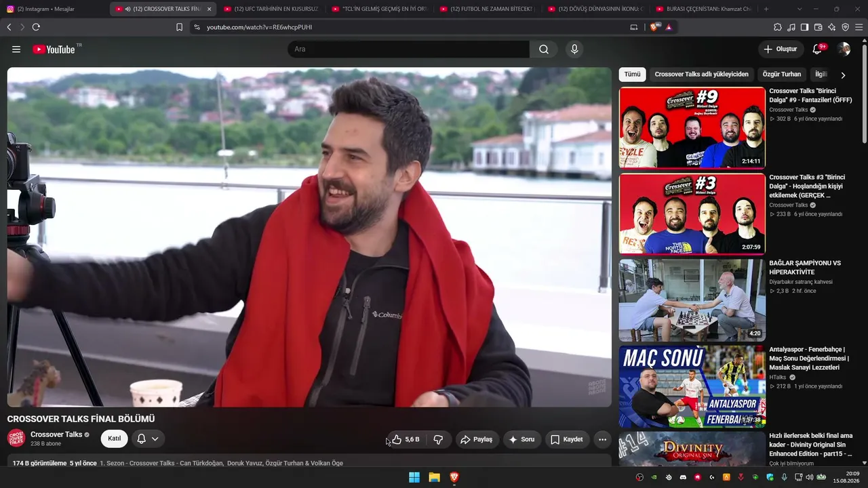
Task: Open a new browser tab
Action: (766, 9)
